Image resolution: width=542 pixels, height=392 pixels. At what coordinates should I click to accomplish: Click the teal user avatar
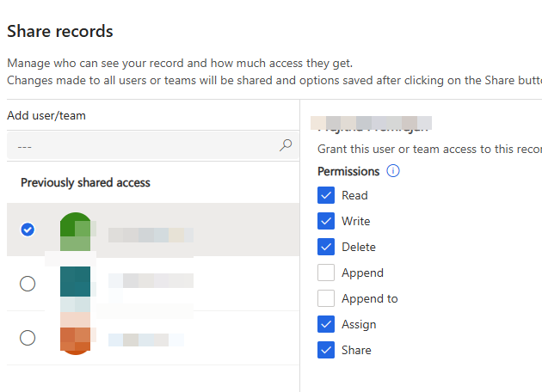(x=76, y=284)
